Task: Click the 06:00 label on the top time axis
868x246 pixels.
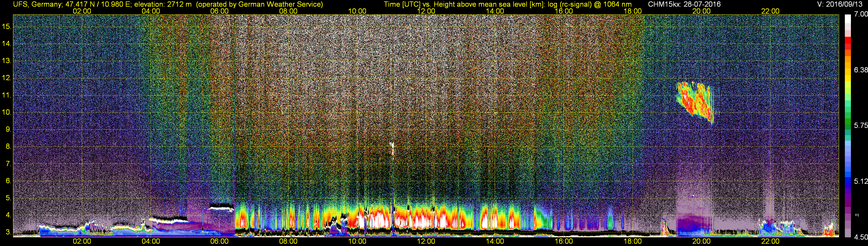Action: pyautogui.click(x=219, y=11)
